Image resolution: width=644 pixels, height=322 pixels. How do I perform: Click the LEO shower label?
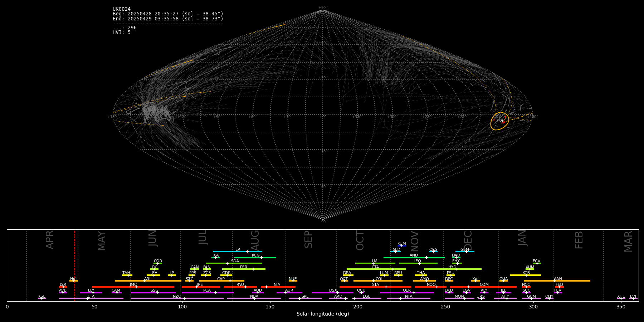[418, 261]
